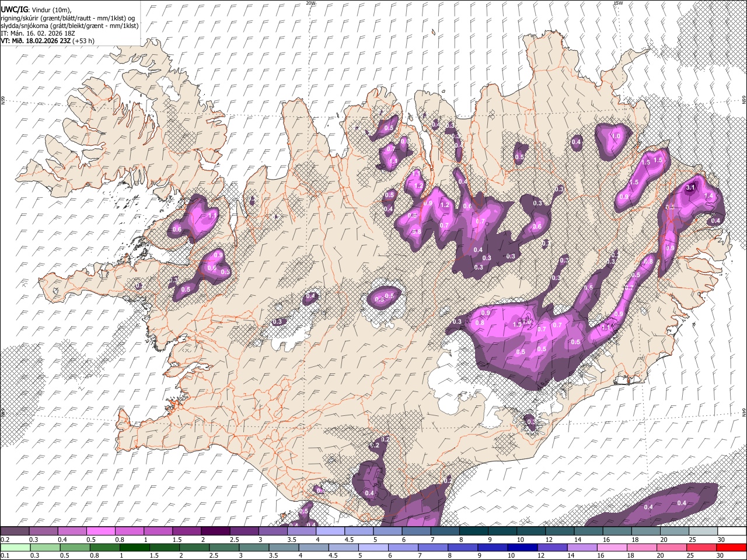Click the '15W' longitude label at top
Viewport: 747px width, 560px height.
pyautogui.click(x=617, y=3)
